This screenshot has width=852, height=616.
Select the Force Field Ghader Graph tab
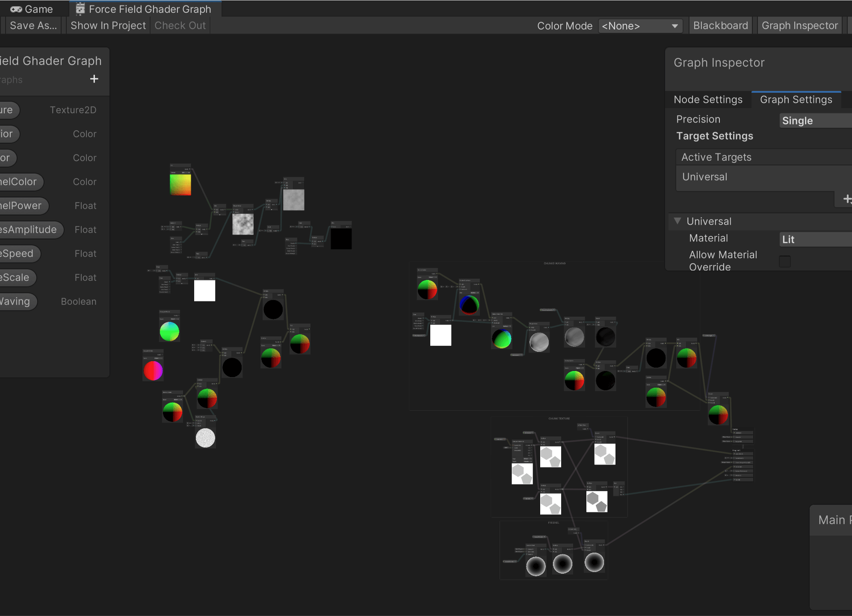[145, 9]
